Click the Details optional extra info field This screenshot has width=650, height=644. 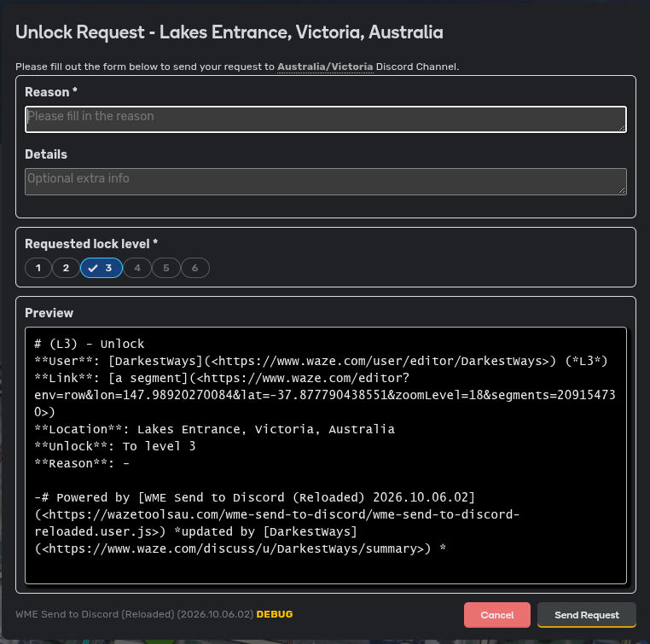325,182
